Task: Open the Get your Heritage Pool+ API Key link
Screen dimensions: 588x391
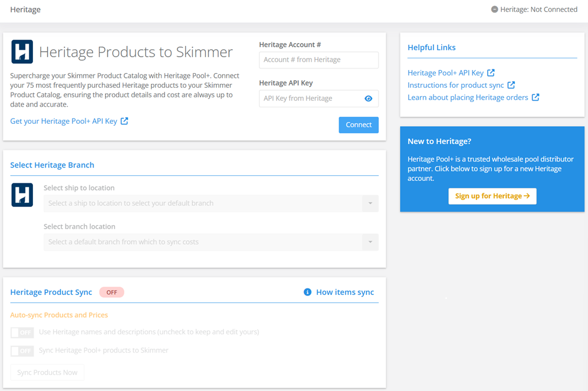Action: [64, 121]
